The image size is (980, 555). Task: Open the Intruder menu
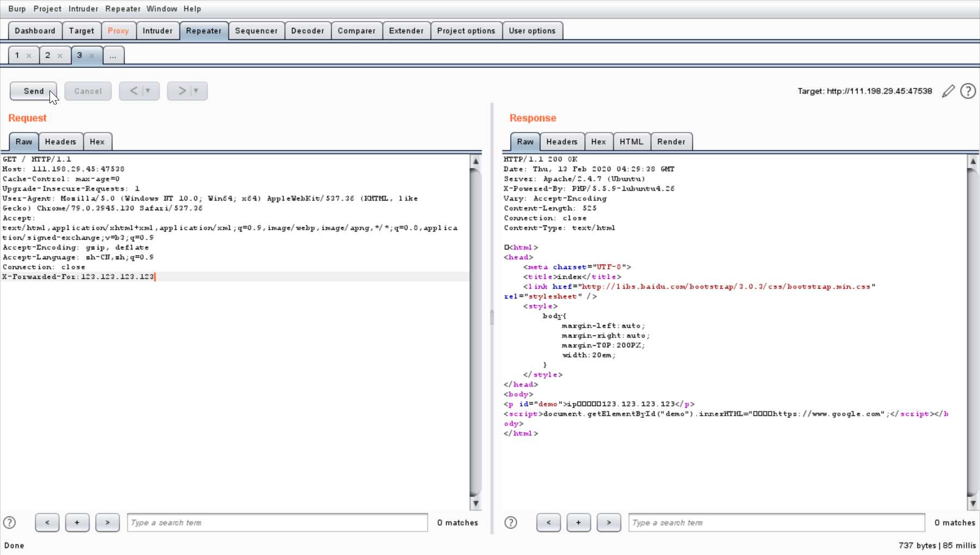point(83,9)
